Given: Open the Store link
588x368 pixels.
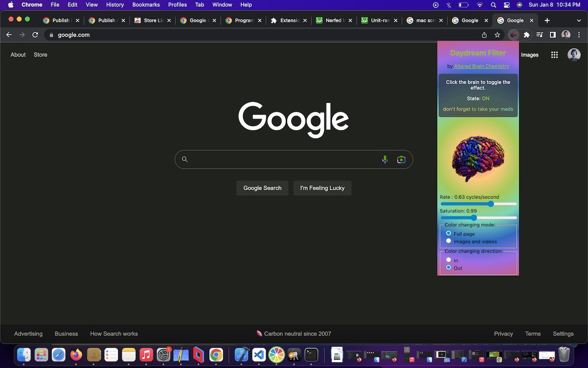Looking at the screenshot, I should click(40, 55).
